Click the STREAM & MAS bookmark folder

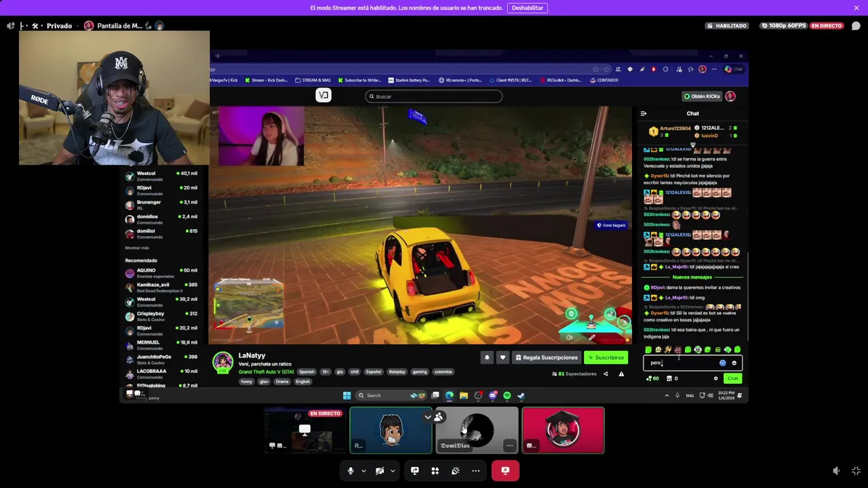coord(313,80)
